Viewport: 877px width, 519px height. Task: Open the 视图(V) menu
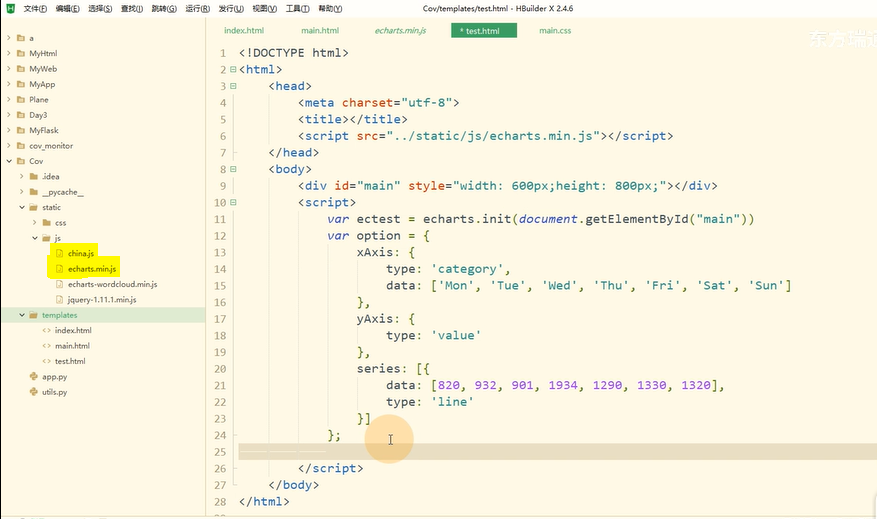(x=265, y=8)
